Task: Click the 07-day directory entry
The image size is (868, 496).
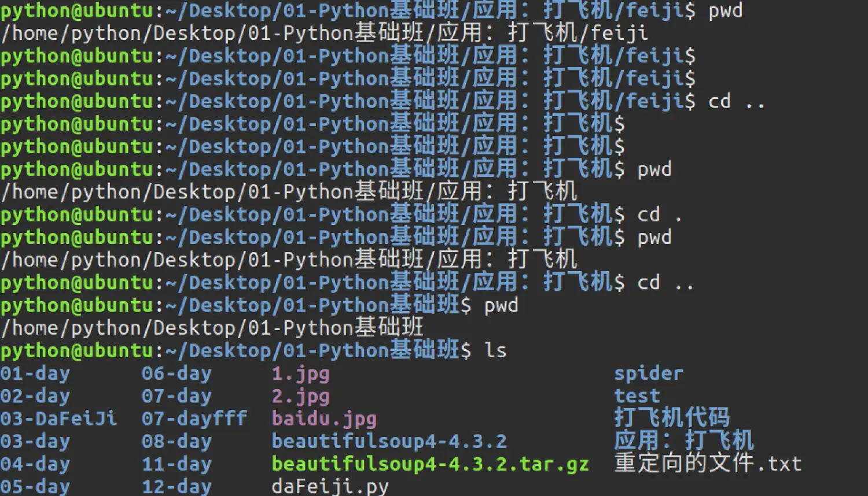Action: 176,396
